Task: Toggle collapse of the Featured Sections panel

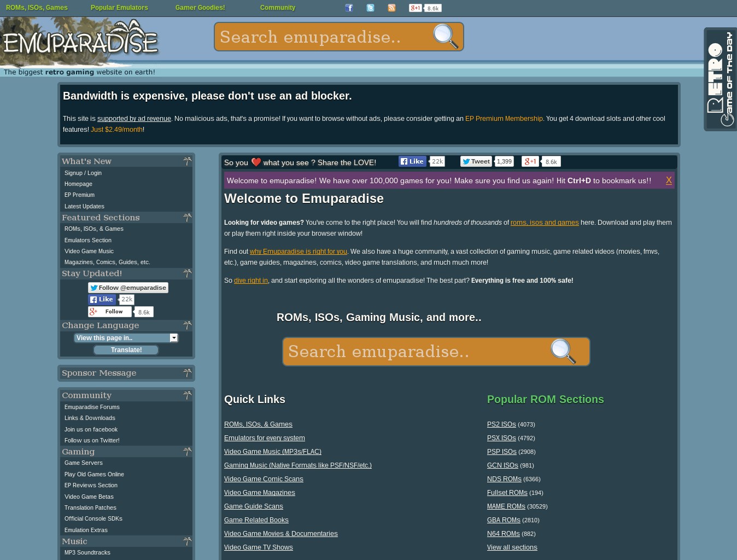Action: [187, 217]
